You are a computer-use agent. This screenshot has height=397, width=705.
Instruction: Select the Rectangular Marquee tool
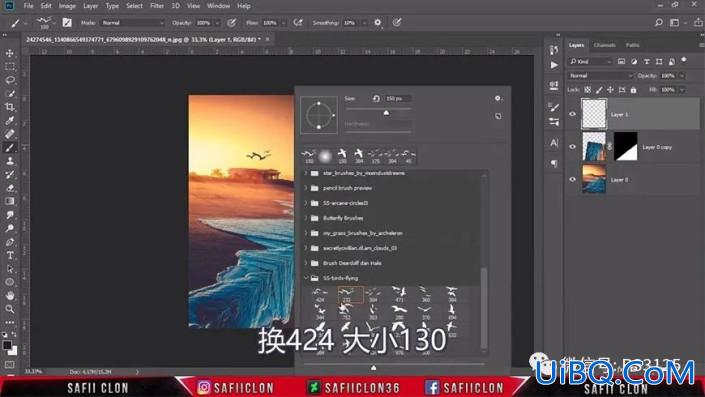(x=9, y=67)
